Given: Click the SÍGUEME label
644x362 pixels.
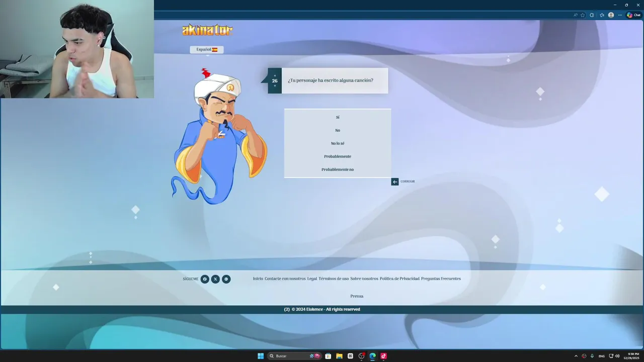Looking at the screenshot, I should [191, 279].
